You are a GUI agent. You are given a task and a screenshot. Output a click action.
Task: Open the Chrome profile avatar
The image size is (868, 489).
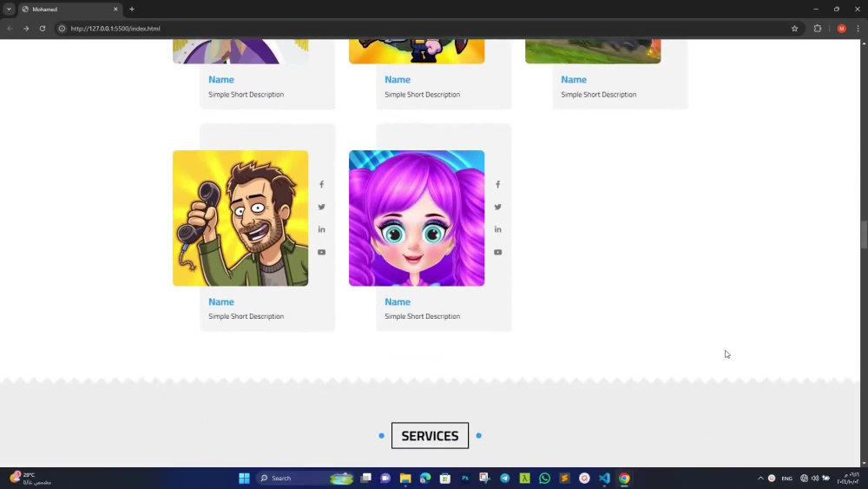coord(841,29)
